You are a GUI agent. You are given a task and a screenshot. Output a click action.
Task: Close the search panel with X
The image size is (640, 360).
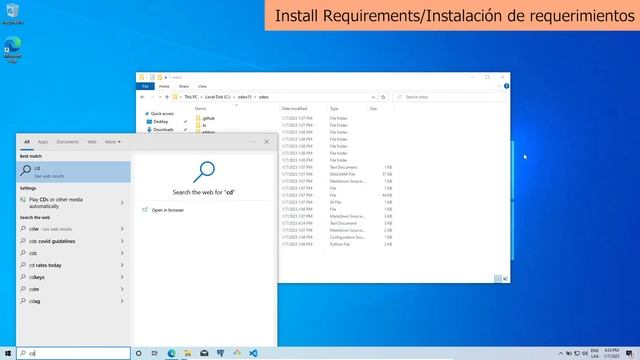click(x=267, y=142)
